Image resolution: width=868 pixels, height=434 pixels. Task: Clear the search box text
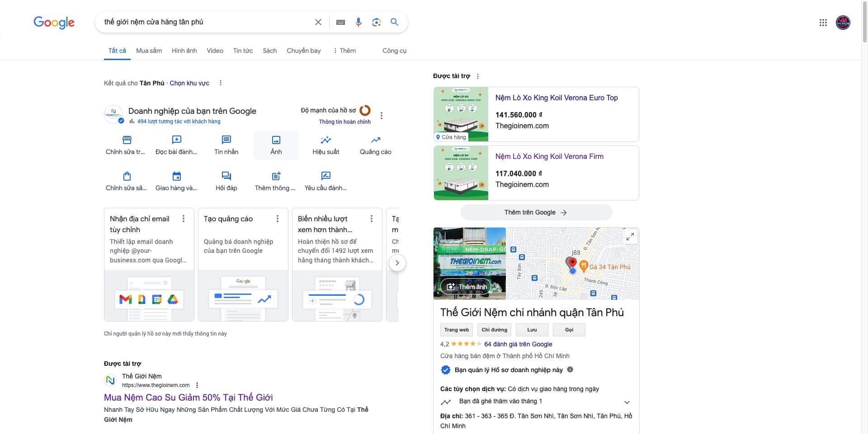(318, 22)
